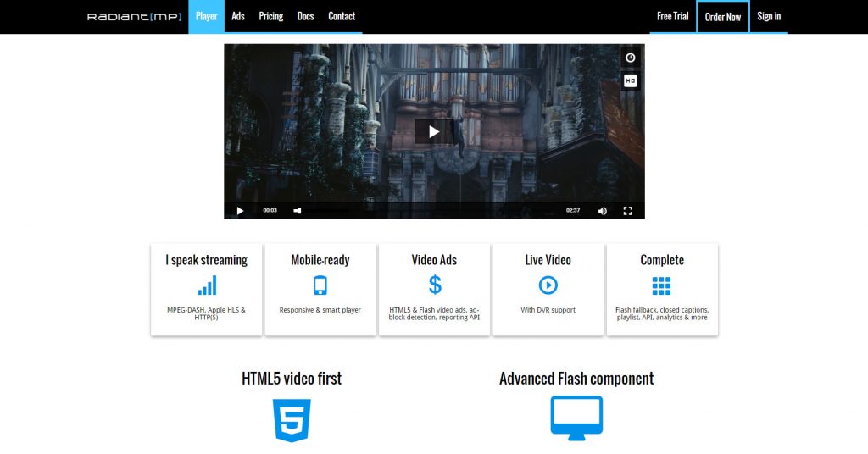This screenshot has width=868, height=454.
Task: Click the I speak streaming heading
Action: (x=207, y=260)
